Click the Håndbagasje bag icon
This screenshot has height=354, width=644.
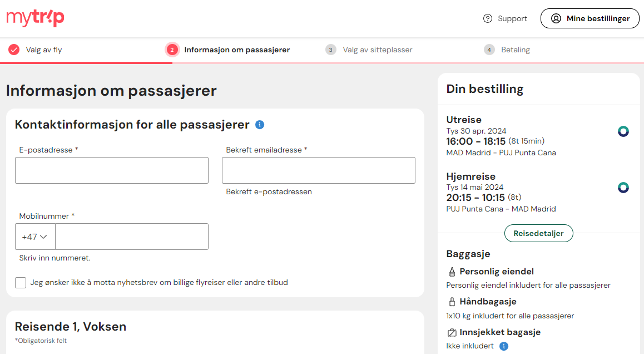[452, 302]
